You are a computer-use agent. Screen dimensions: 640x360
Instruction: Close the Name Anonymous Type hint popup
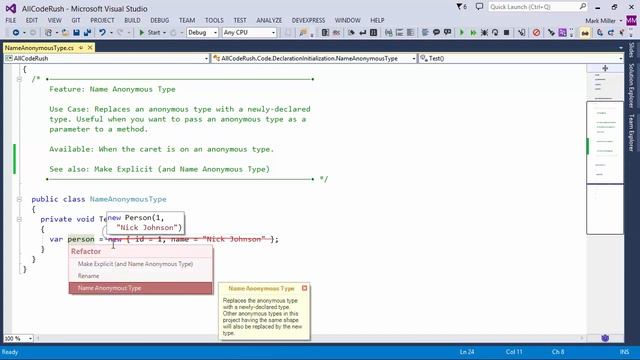(x=304, y=288)
